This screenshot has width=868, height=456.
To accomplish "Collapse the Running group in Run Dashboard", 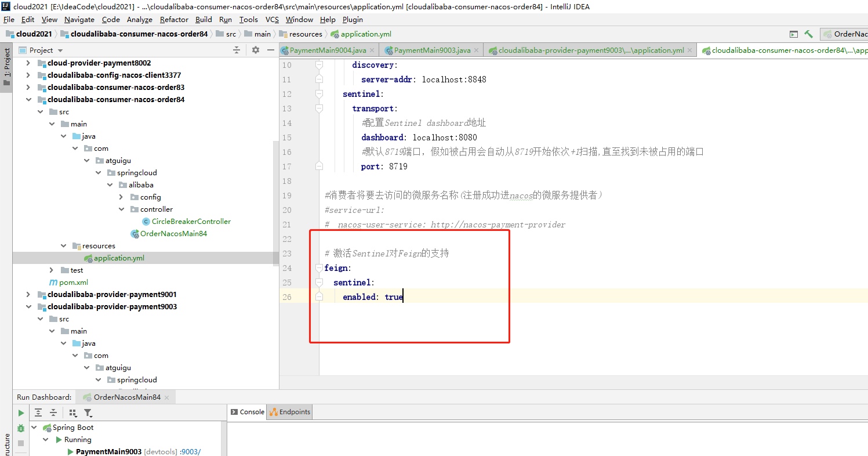I will pyautogui.click(x=45, y=439).
